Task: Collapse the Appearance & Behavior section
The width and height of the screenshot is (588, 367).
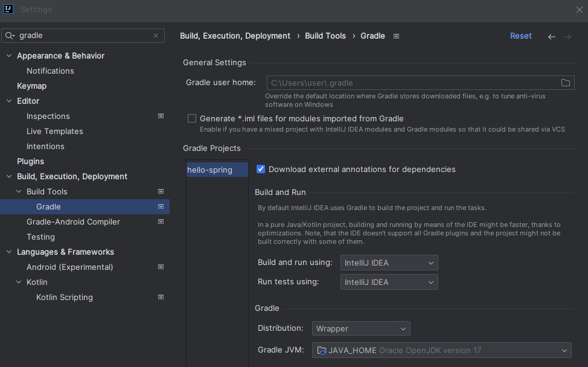Action: pos(8,56)
